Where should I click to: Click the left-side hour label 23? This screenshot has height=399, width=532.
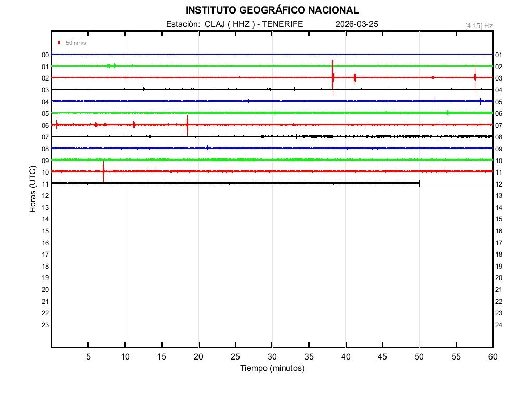[x=45, y=325]
